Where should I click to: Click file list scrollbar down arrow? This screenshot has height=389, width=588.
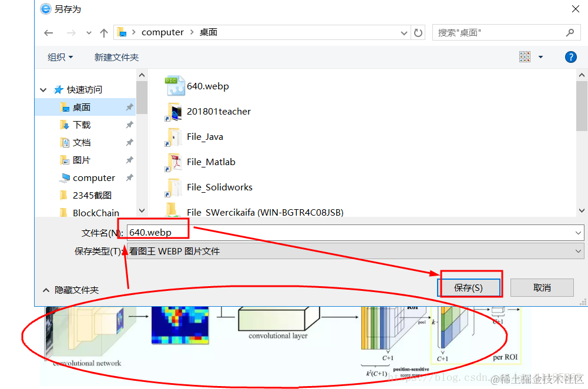(x=582, y=210)
